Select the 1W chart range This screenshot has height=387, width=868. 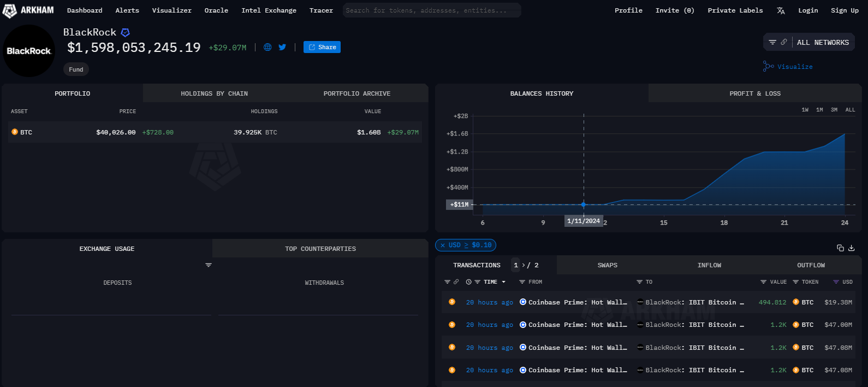point(805,110)
